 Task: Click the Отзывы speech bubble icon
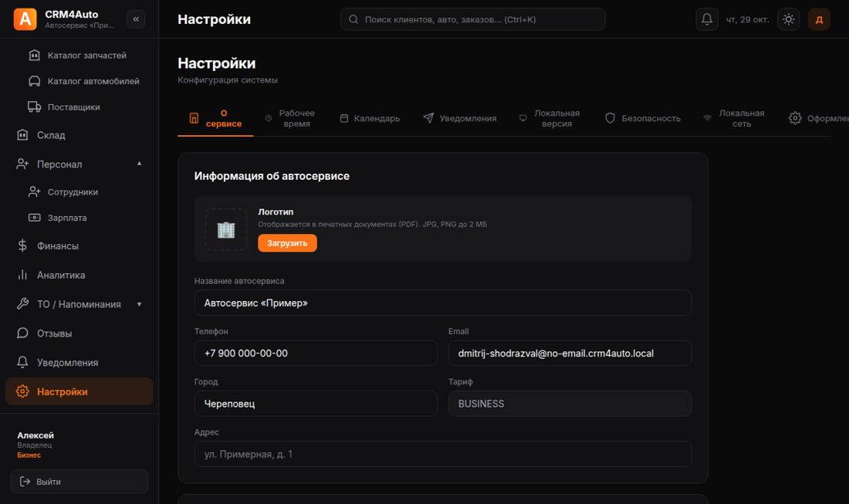point(22,333)
